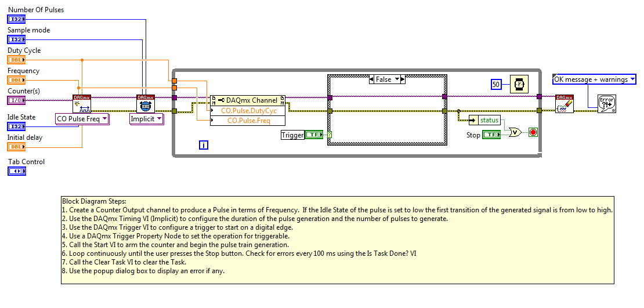Click the DAQmx Clear Task VI icon
This screenshot has height=308, width=644.
(x=565, y=104)
